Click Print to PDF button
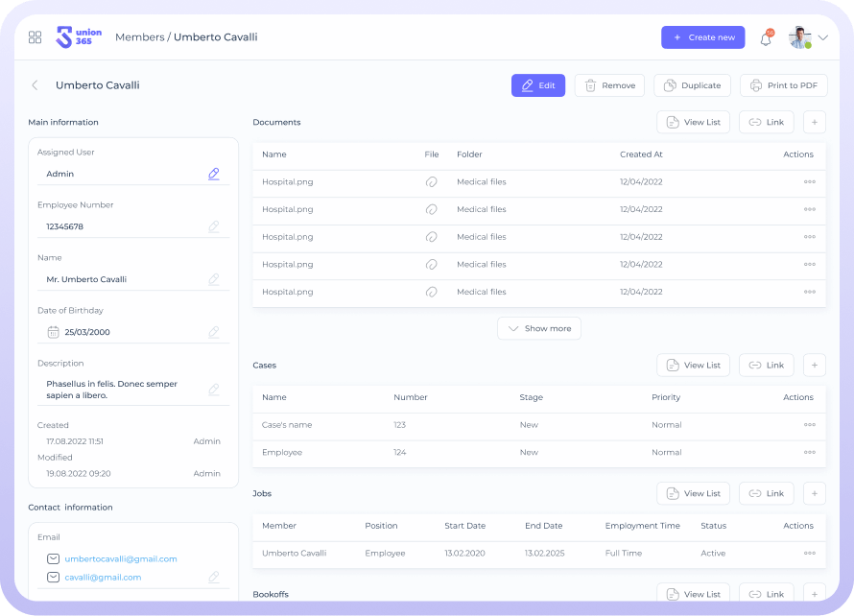 [783, 85]
